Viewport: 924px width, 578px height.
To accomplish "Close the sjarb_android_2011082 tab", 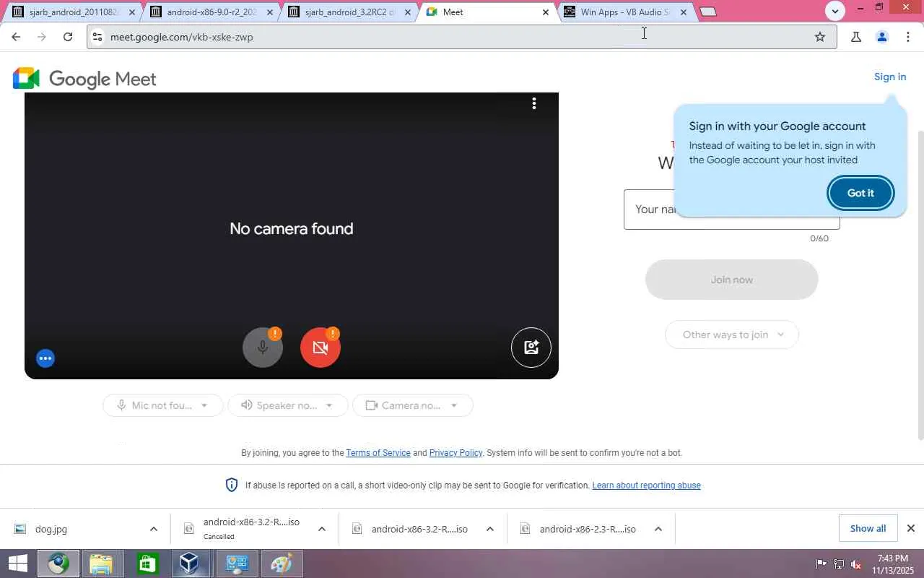I will pos(132,12).
